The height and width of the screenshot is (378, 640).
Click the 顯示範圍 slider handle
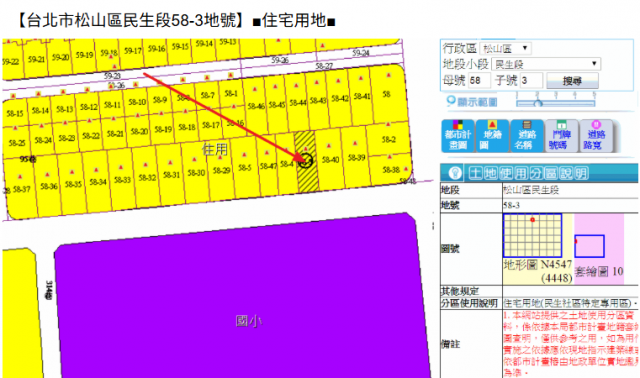[538, 104]
